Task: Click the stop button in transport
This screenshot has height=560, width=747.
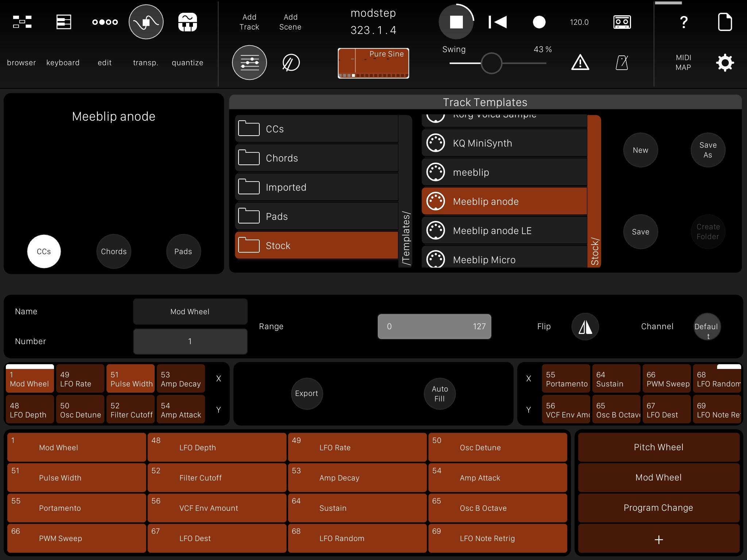Action: [456, 22]
